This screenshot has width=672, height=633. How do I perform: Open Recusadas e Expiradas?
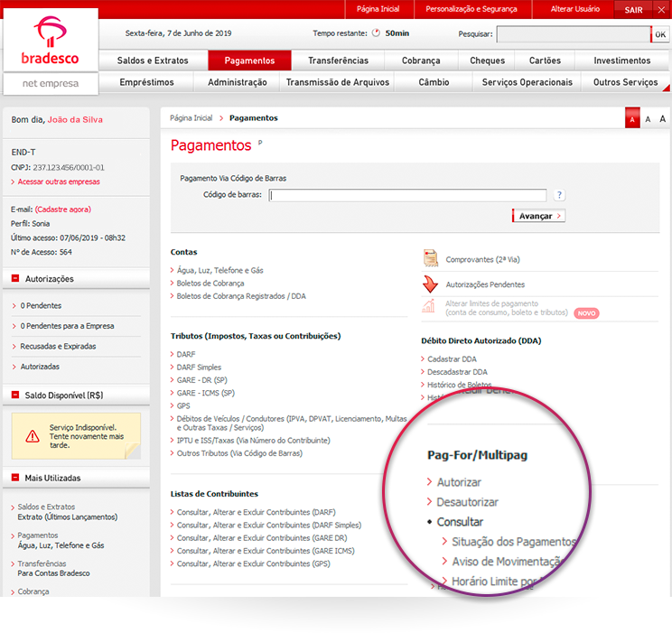click(x=58, y=346)
